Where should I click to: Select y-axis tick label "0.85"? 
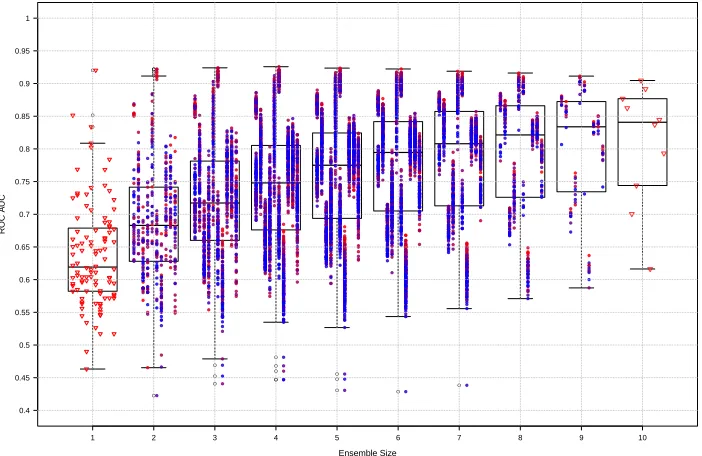click(x=22, y=116)
